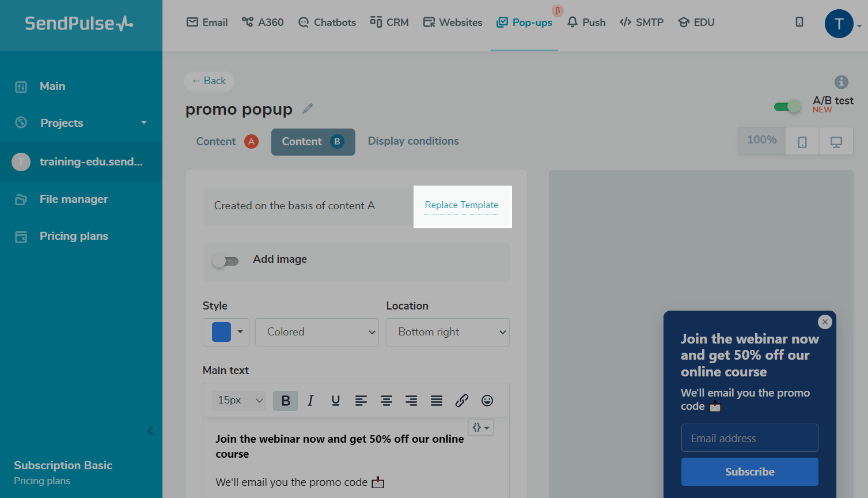The width and height of the screenshot is (868, 498).
Task: Click the Replace Template link
Action: [x=461, y=205]
